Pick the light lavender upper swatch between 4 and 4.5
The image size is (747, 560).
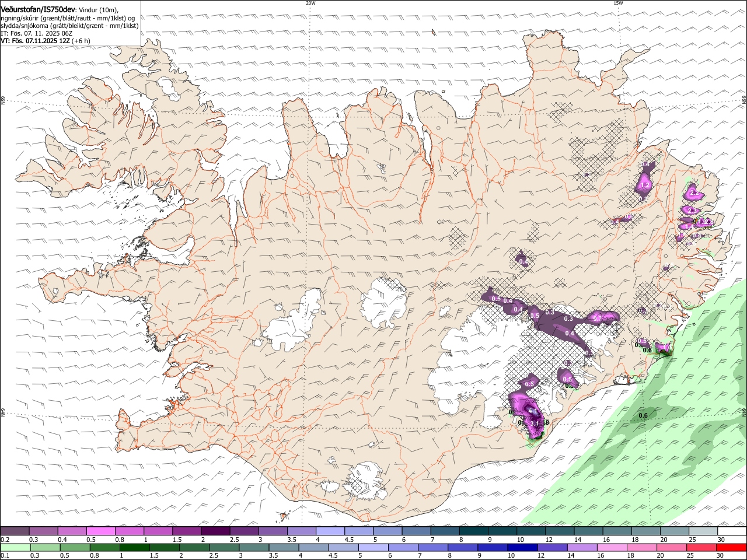[x=330, y=531]
